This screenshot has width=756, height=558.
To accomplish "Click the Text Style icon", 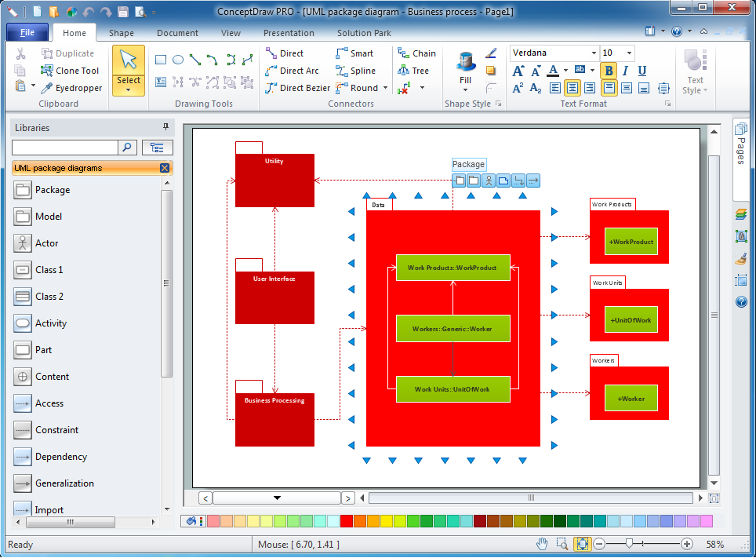I will pyautogui.click(x=695, y=60).
